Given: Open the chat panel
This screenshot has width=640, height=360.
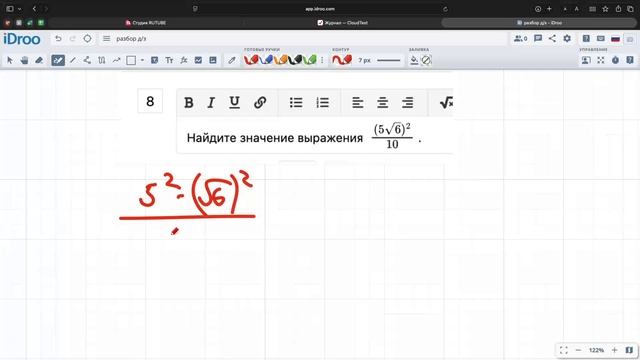Looking at the screenshot, I should (538, 39).
